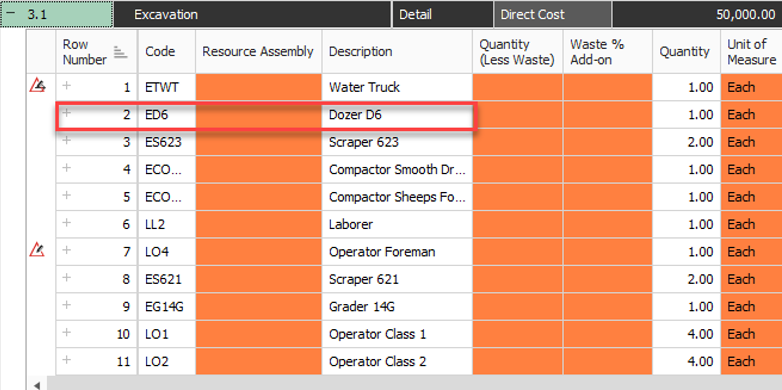Click the Operator Foreman description
Image resolution: width=782 pixels, height=390 pixels.
[x=382, y=252]
